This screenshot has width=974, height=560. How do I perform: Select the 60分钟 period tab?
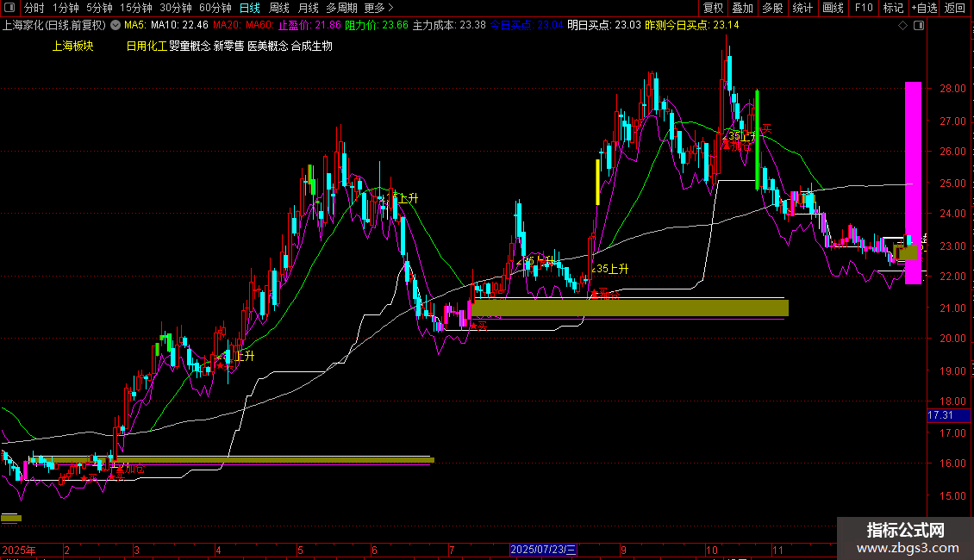click(215, 8)
